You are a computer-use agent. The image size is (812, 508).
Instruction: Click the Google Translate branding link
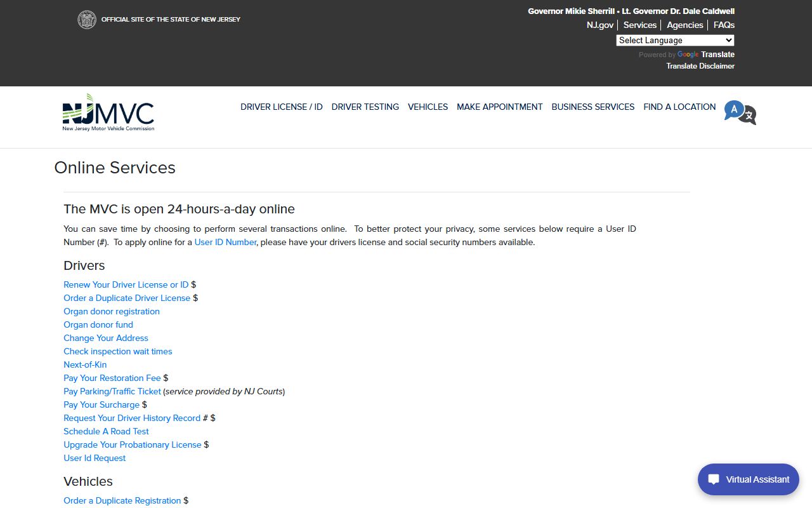706,55
